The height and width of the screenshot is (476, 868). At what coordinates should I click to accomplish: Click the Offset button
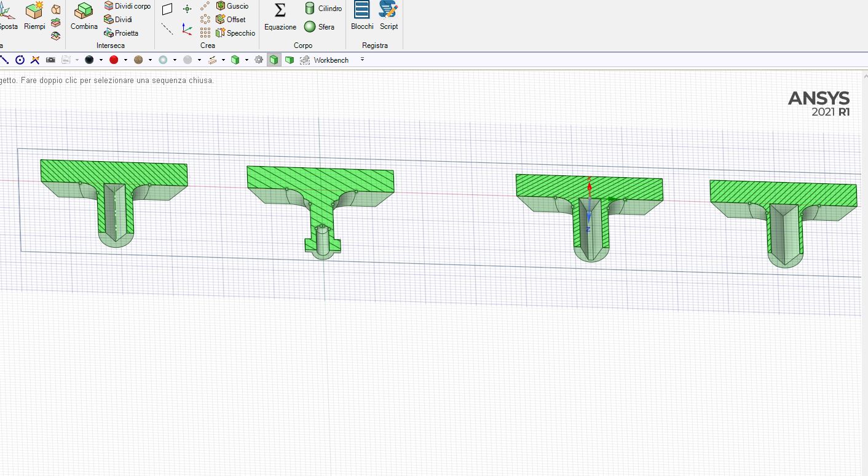231,19
